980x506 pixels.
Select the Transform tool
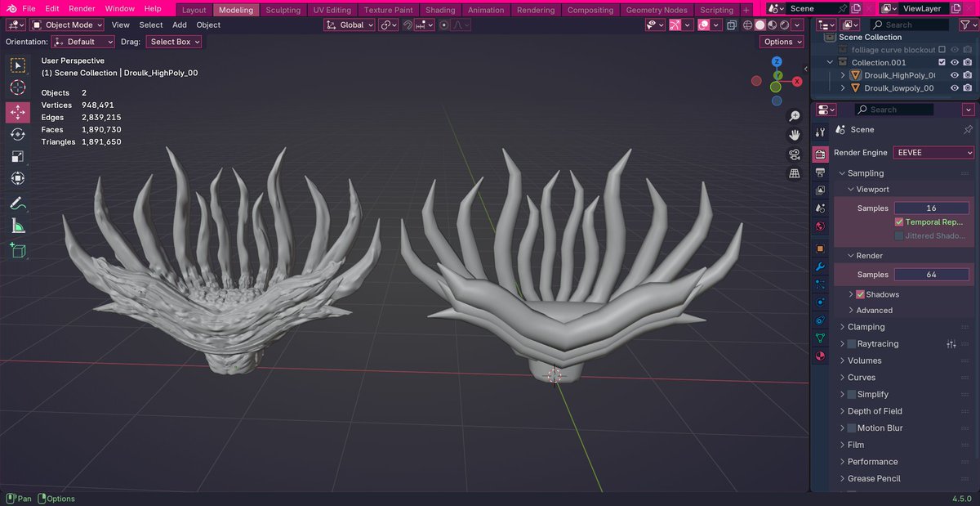17,178
